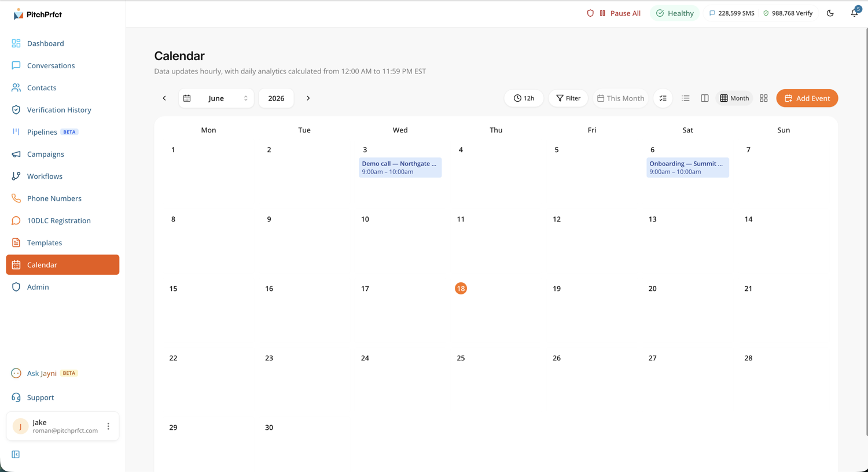Click the date picker calendar icon
Viewport: 868px width, 472px height.
coord(187,98)
